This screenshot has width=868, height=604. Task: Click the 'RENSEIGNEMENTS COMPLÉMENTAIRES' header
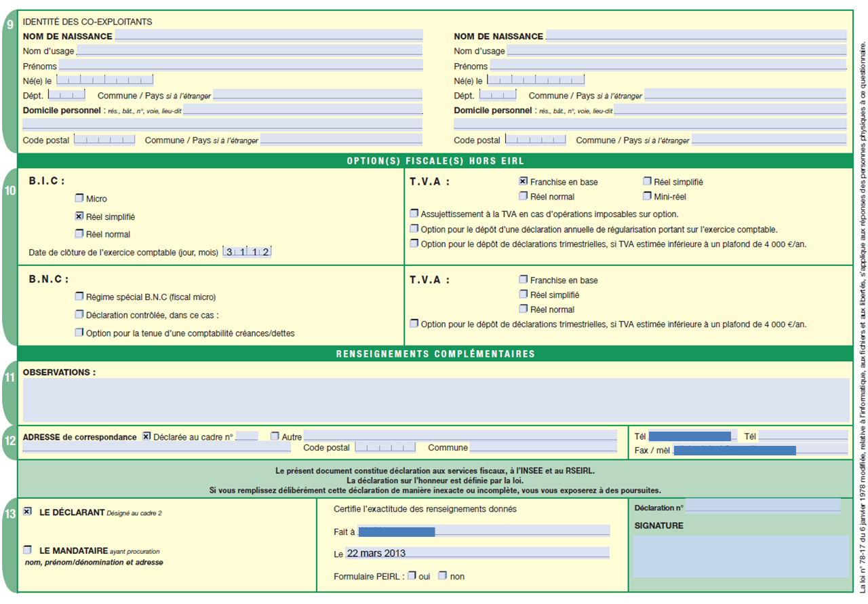pyautogui.click(x=435, y=354)
